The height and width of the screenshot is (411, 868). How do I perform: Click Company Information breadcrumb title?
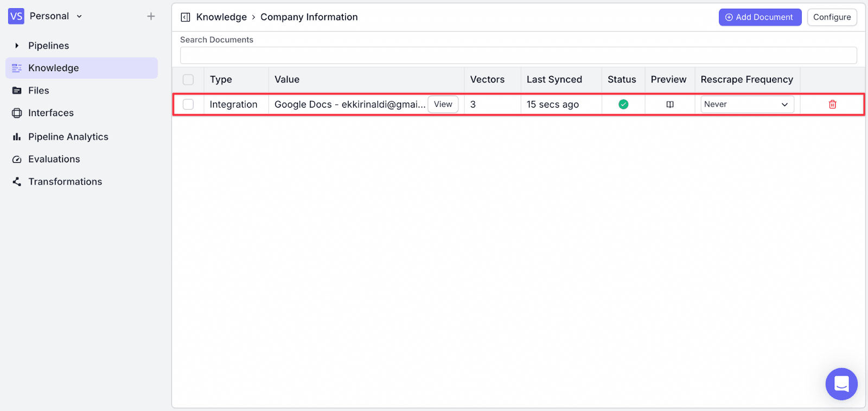[309, 17]
